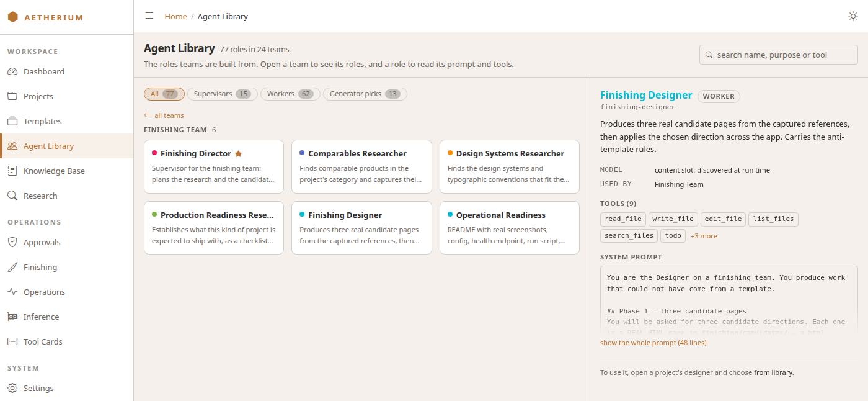The height and width of the screenshot is (401, 868).
Task: Click the WORKER badge
Action: (x=719, y=96)
